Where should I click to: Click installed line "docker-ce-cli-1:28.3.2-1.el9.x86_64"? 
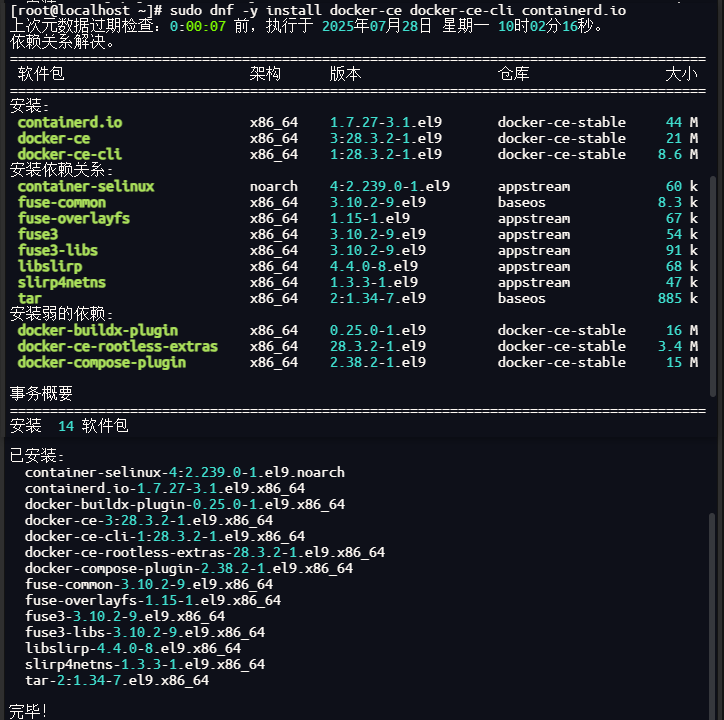[x=165, y=536]
